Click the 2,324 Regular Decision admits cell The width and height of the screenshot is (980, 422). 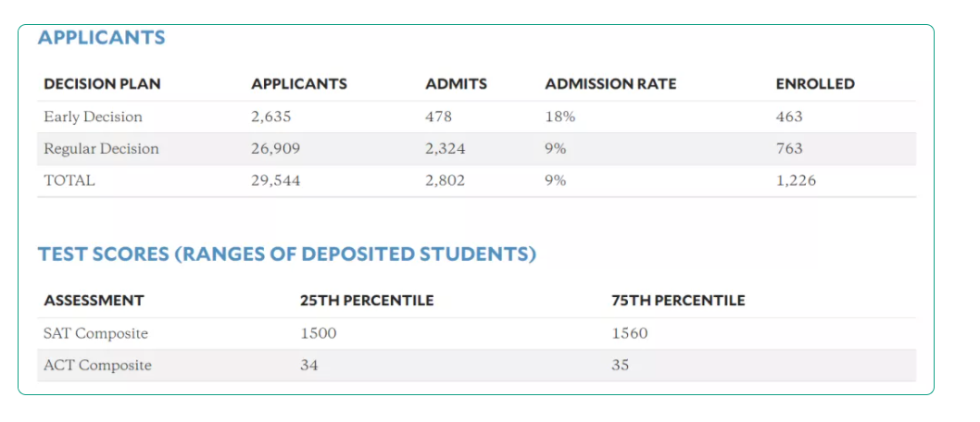[446, 149]
